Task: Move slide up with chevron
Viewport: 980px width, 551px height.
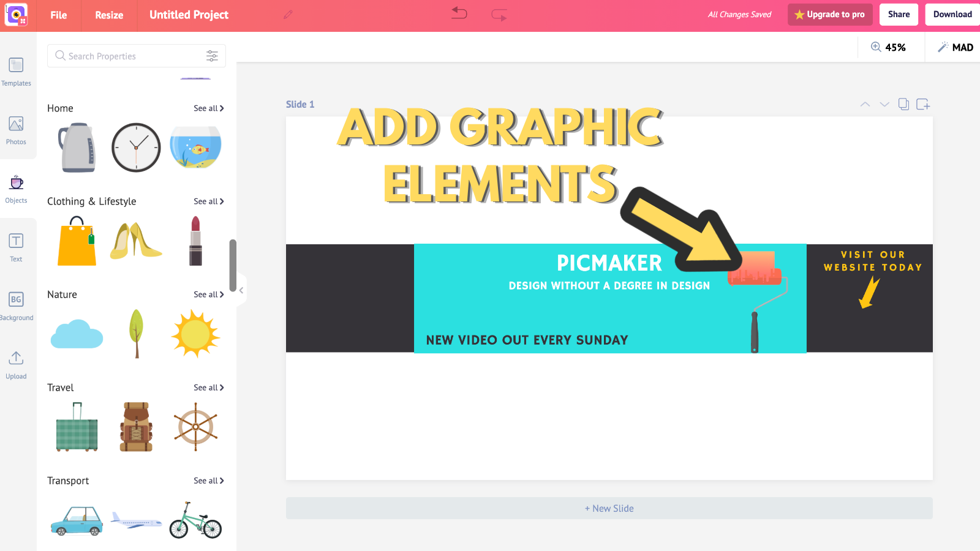Action: 865,104
